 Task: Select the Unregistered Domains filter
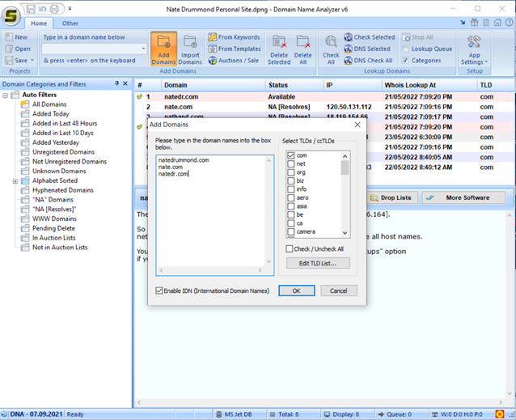point(63,152)
